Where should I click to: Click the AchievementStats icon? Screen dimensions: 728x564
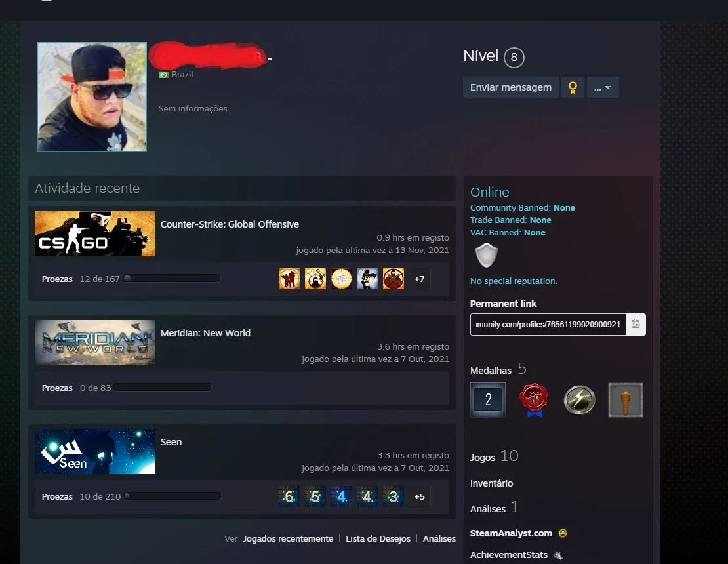(559, 555)
